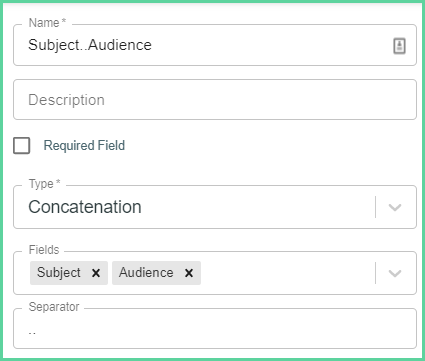Screen dimensions: 425x361
Task: Click the Audience chip label
Action: pos(146,273)
